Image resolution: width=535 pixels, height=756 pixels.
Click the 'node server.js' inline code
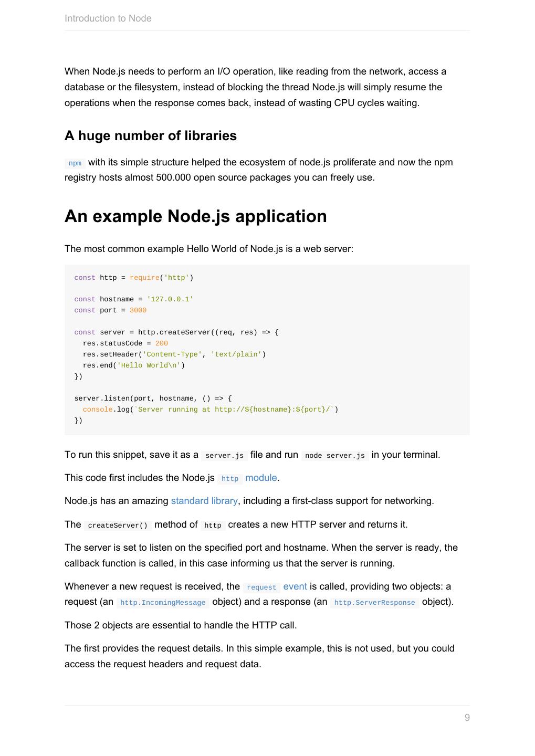[x=334, y=456]
